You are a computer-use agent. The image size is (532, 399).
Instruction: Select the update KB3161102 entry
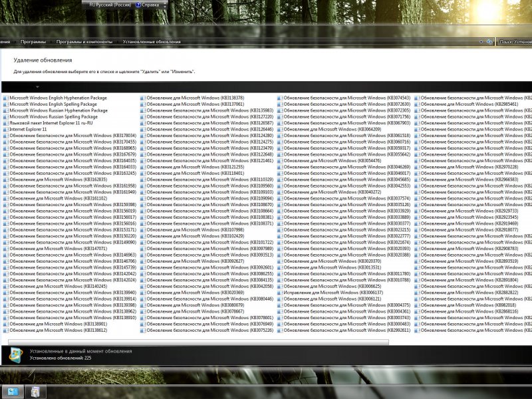59,198
